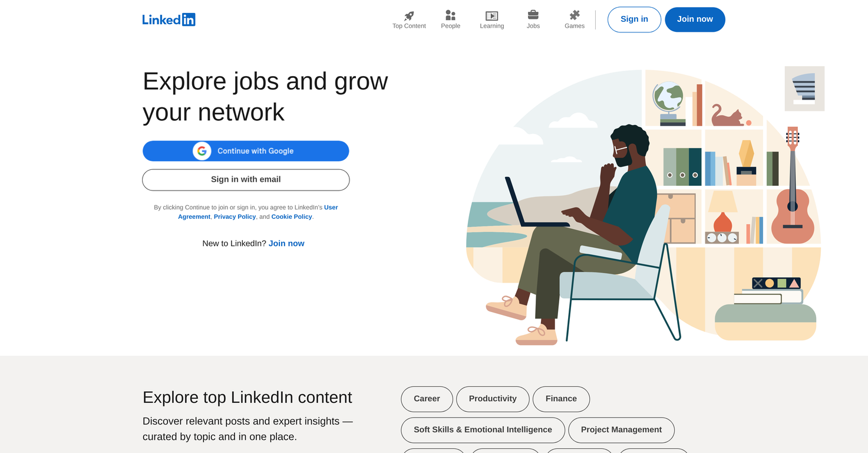868x453 pixels.
Task: Select the Productivity topic chip
Action: point(493,399)
